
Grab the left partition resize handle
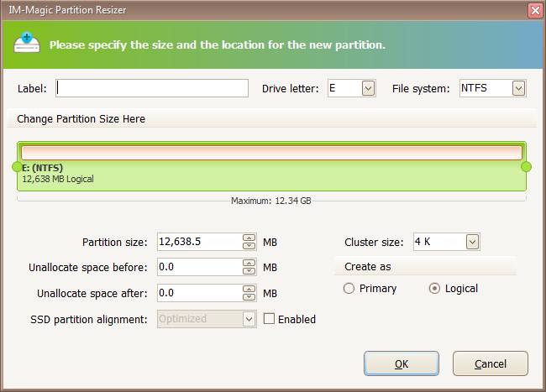[17, 167]
